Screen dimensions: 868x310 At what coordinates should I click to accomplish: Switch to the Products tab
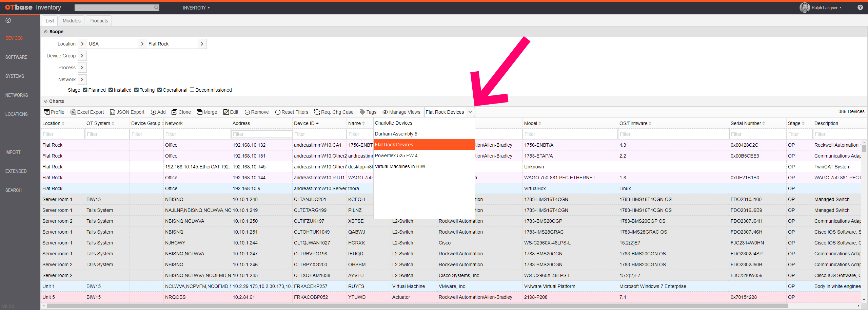click(x=99, y=21)
